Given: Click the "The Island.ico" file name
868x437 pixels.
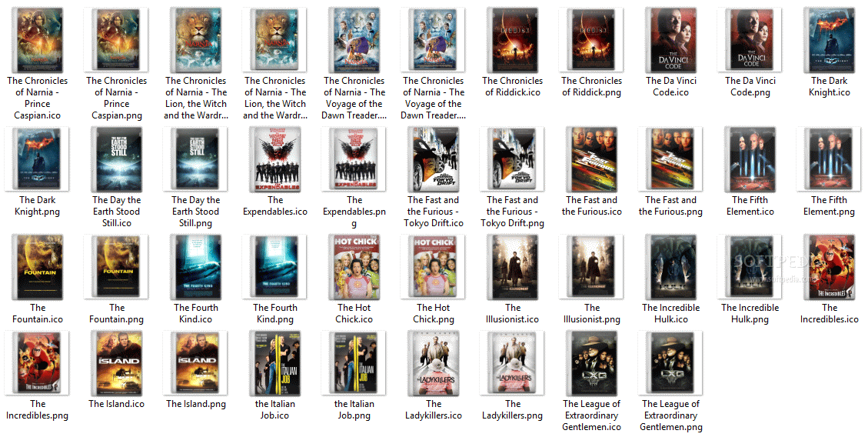Looking at the screenshot, I should (x=116, y=404).
